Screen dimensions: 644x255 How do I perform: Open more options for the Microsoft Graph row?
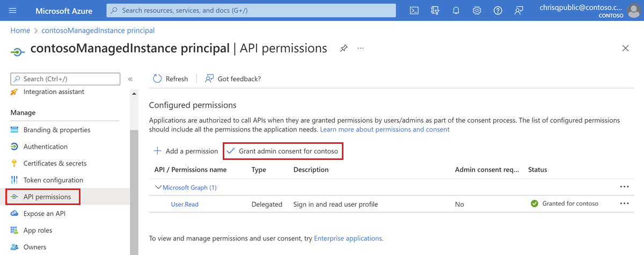click(x=624, y=187)
